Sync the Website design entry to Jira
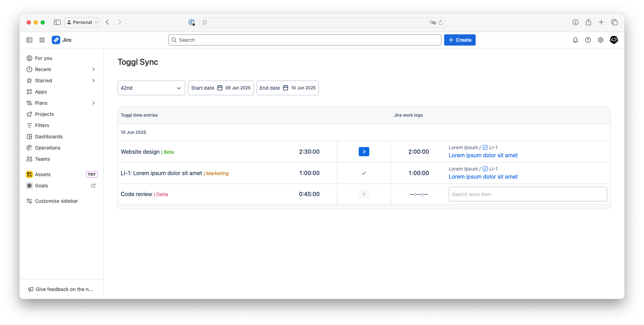Viewport: 644px width, 325px height. click(x=364, y=152)
